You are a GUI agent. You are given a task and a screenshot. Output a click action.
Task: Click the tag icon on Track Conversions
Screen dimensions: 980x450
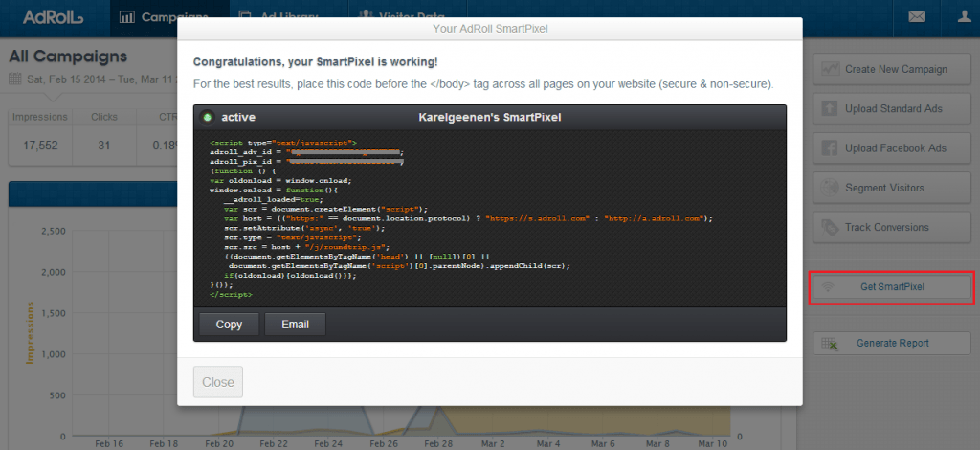pyautogui.click(x=830, y=227)
